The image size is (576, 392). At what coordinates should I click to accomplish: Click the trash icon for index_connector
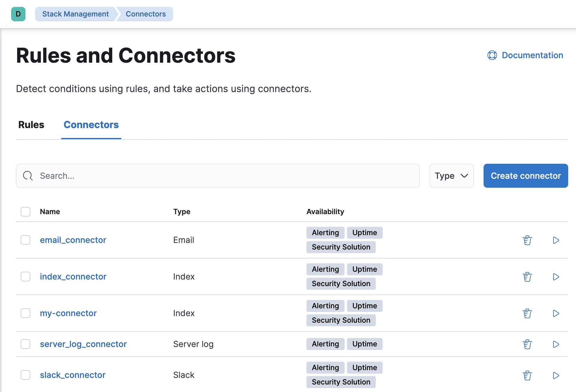coord(527,277)
